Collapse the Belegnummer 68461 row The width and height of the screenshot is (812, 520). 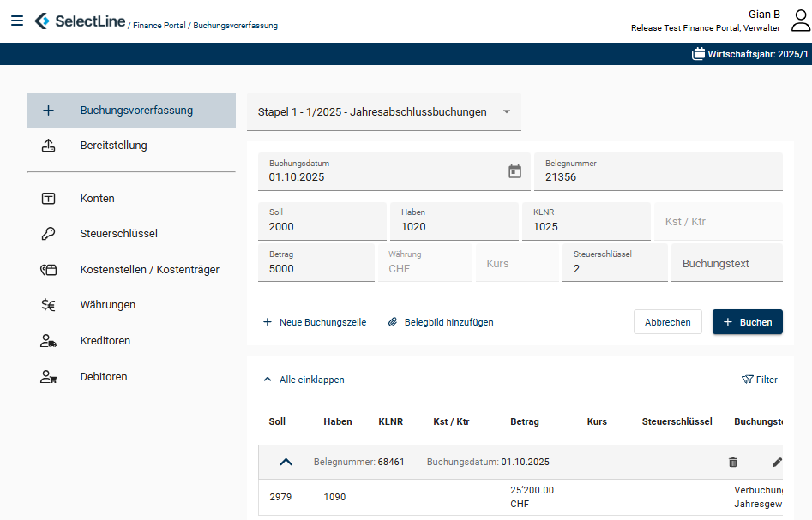pyautogui.click(x=286, y=462)
